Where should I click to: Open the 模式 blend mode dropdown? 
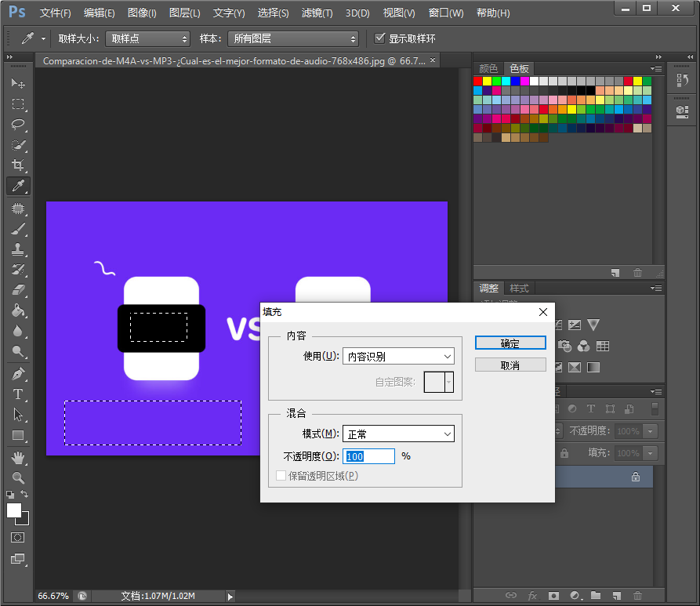(398, 434)
